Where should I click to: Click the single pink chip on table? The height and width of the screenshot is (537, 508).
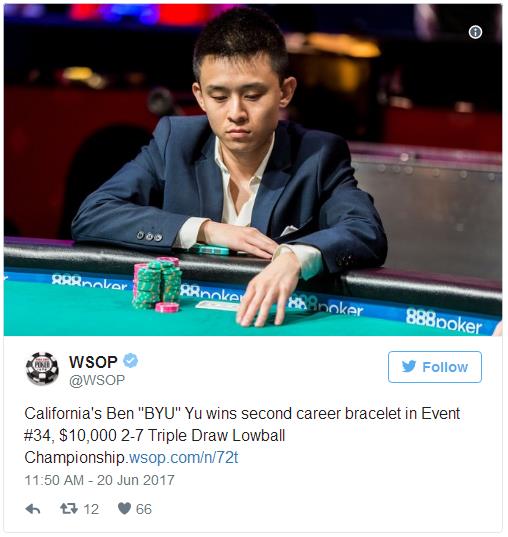click(x=167, y=307)
